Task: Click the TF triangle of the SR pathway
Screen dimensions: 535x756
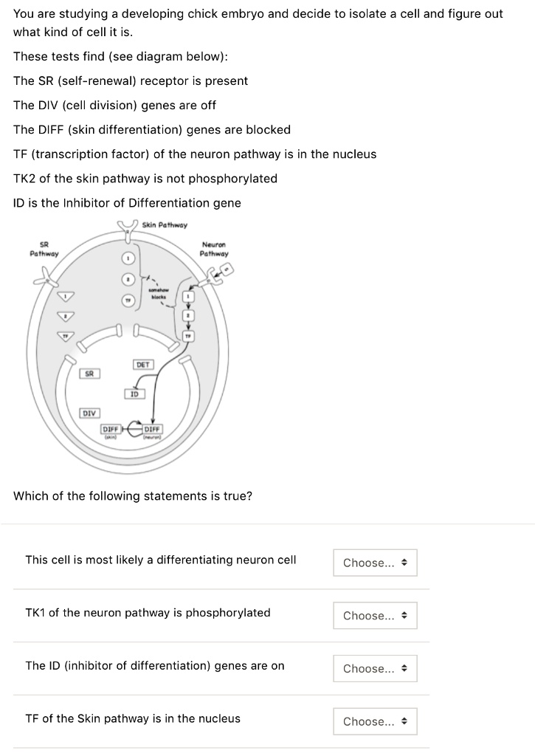Action: [66, 335]
